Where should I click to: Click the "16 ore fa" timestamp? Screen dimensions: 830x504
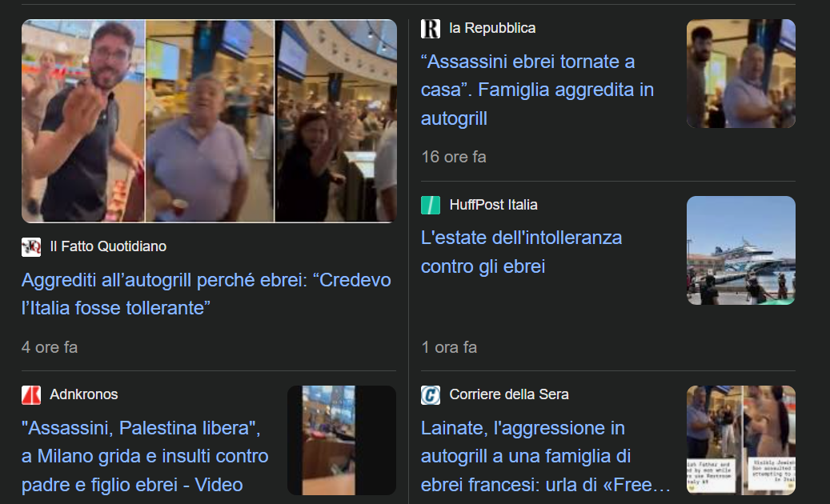coord(454,157)
